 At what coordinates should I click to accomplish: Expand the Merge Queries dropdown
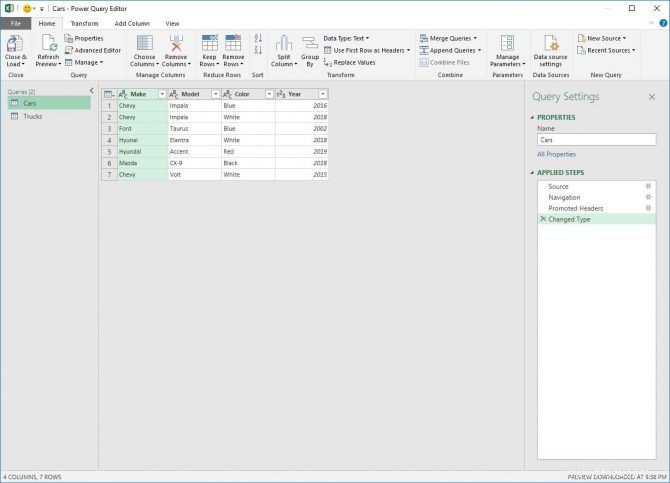pos(475,38)
